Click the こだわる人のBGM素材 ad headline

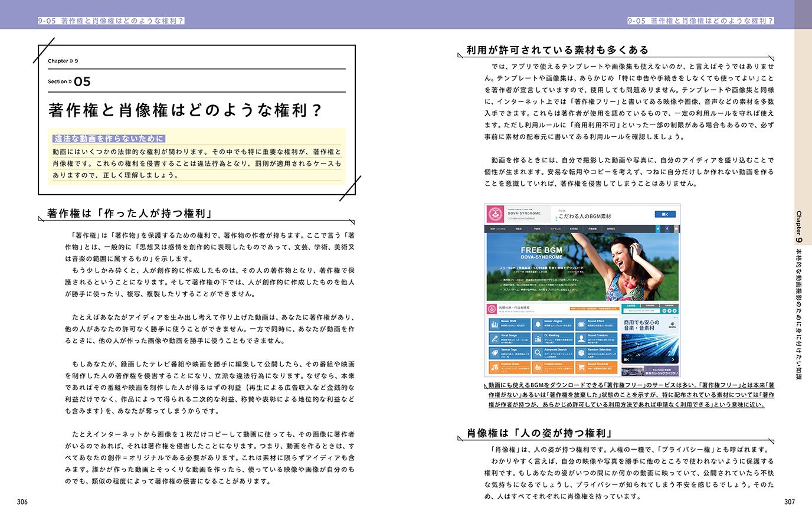pyautogui.click(x=585, y=217)
